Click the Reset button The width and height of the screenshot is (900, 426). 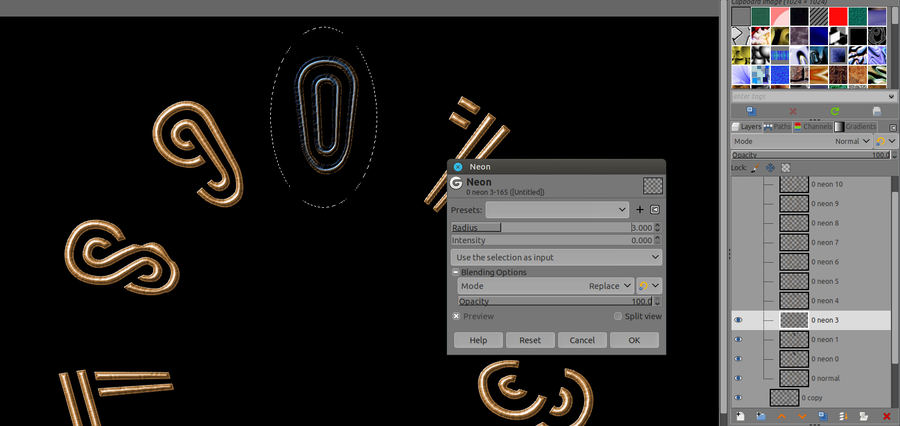coord(530,340)
